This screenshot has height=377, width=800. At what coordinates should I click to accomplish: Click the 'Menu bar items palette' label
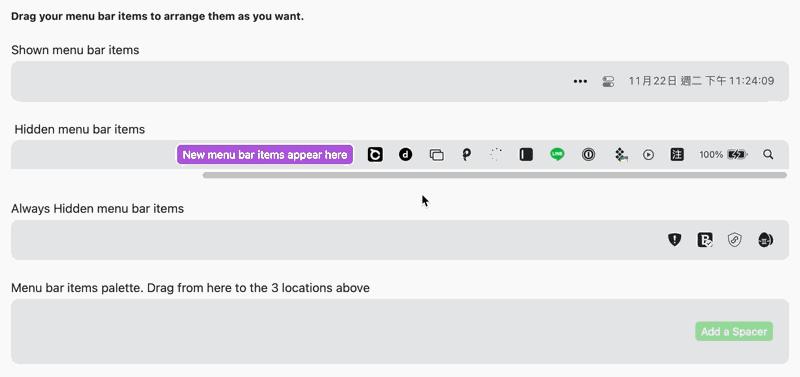point(190,288)
